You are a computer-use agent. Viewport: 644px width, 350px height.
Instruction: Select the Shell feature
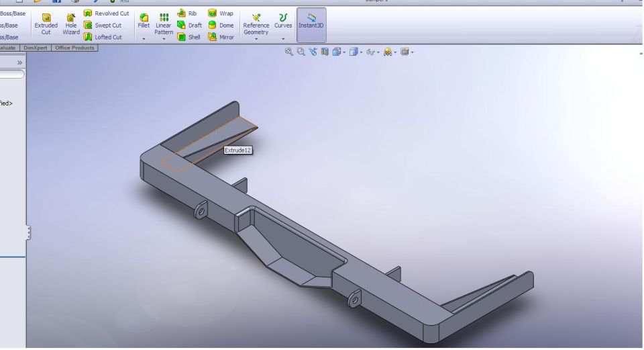pyautogui.click(x=189, y=37)
